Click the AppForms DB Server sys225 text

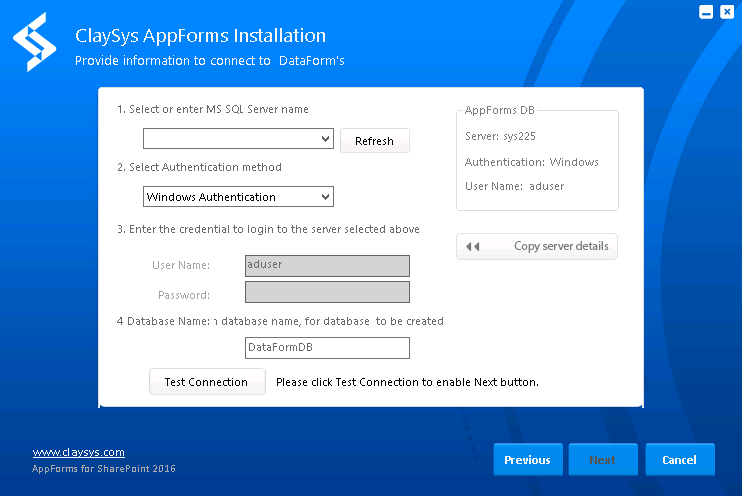[x=500, y=136]
